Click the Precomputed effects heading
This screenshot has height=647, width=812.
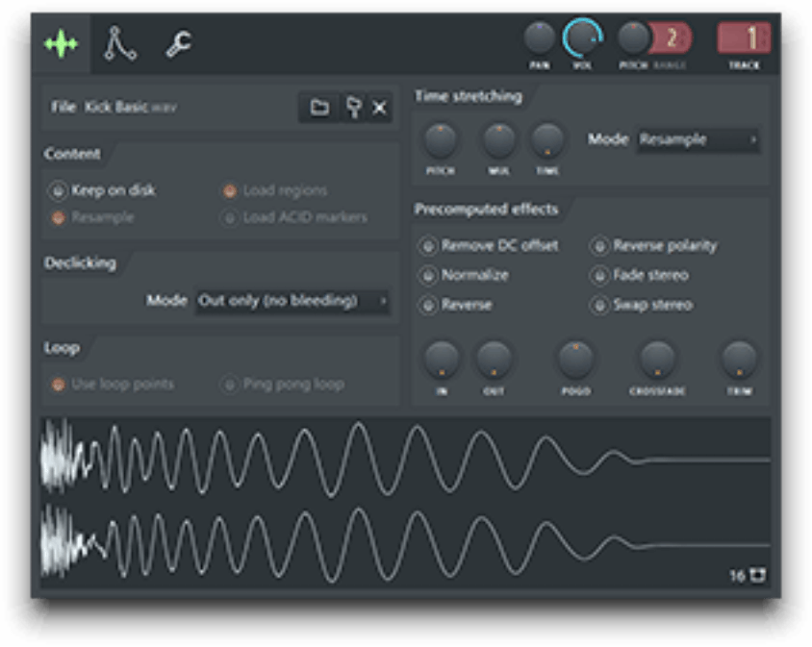(486, 210)
